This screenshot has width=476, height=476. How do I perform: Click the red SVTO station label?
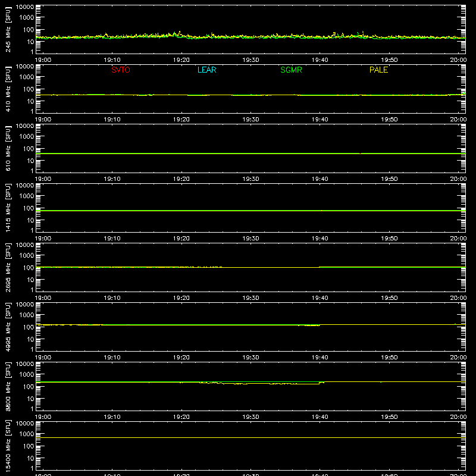click(x=121, y=70)
